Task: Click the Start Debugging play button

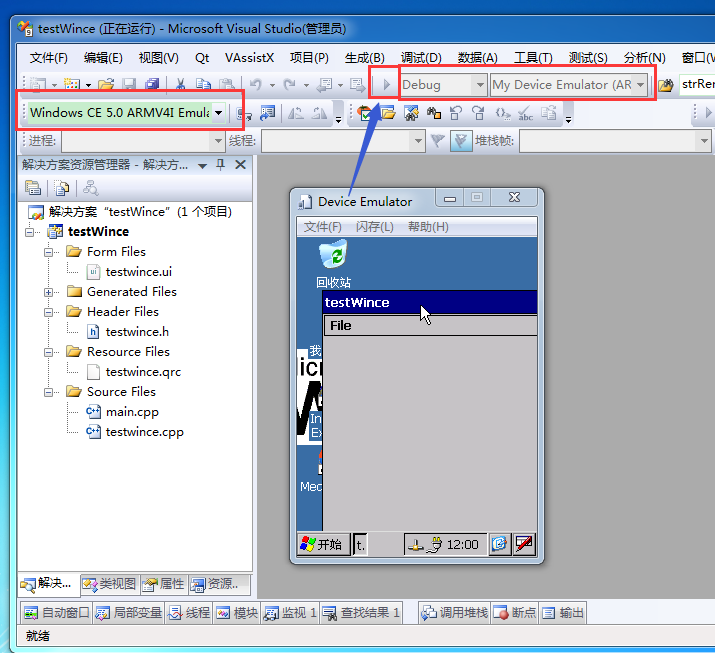Action: click(387, 85)
